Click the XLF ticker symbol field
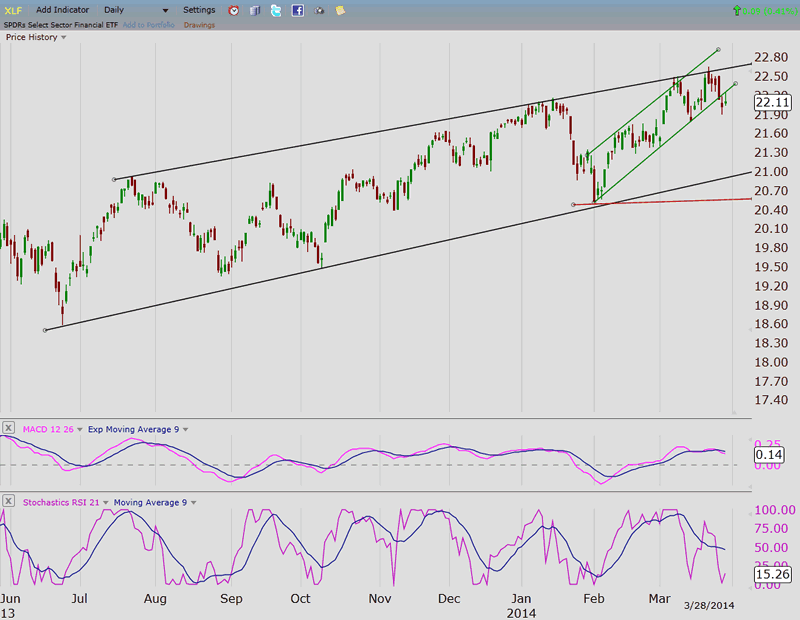 click(x=16, y=10)
